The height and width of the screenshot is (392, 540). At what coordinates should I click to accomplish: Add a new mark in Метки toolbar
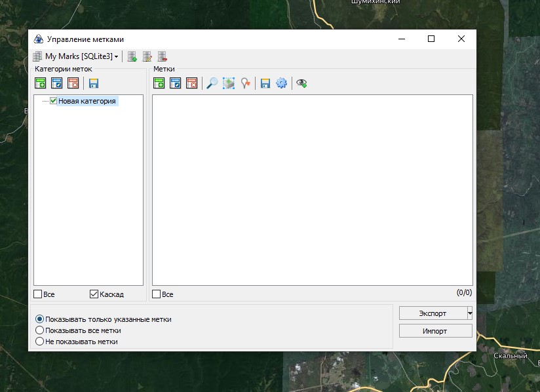(159, 83)
